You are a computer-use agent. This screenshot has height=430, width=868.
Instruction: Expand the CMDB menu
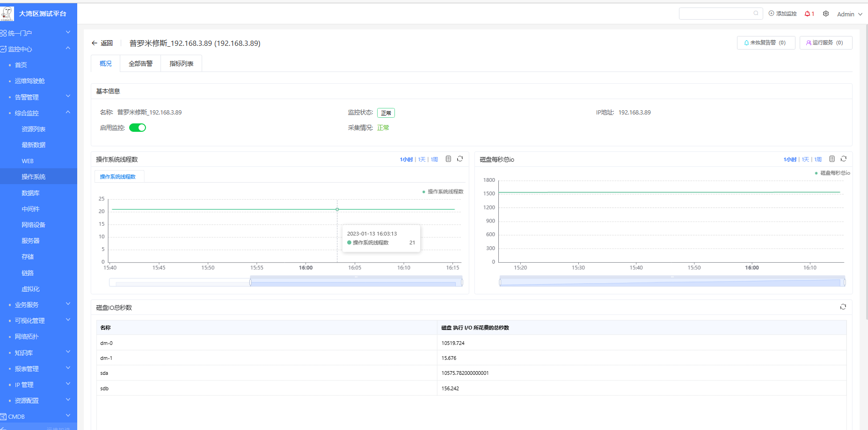click(68, 416)
